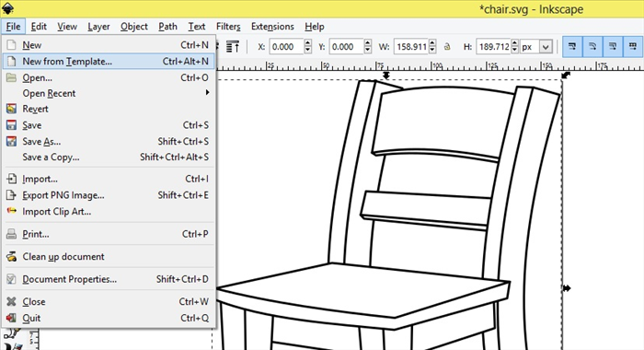The width and height of the screenshot is (644, 350).
Task: Click the horizontal ruler above canvas
Action: (430, 65)
